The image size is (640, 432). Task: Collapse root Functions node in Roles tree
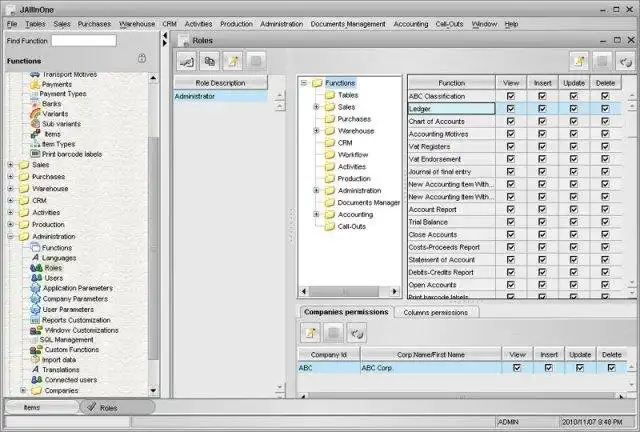coord(304,83)
